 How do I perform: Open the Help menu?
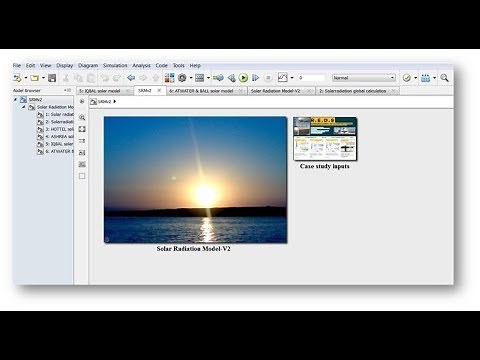point(195,65)
